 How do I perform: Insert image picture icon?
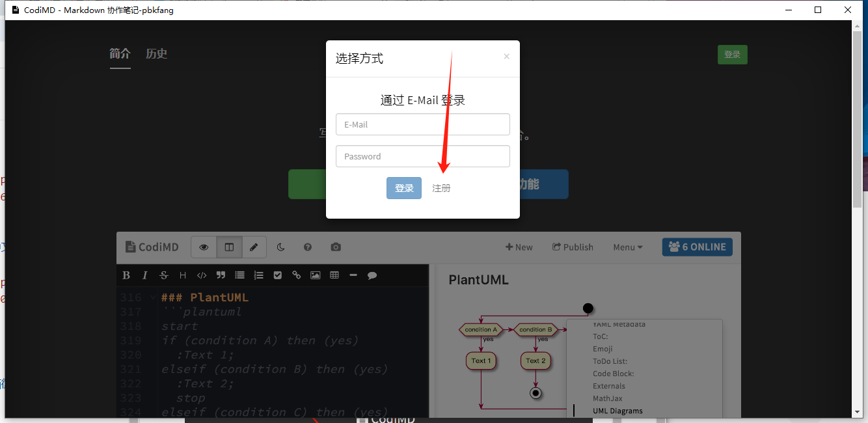(316, 275)
